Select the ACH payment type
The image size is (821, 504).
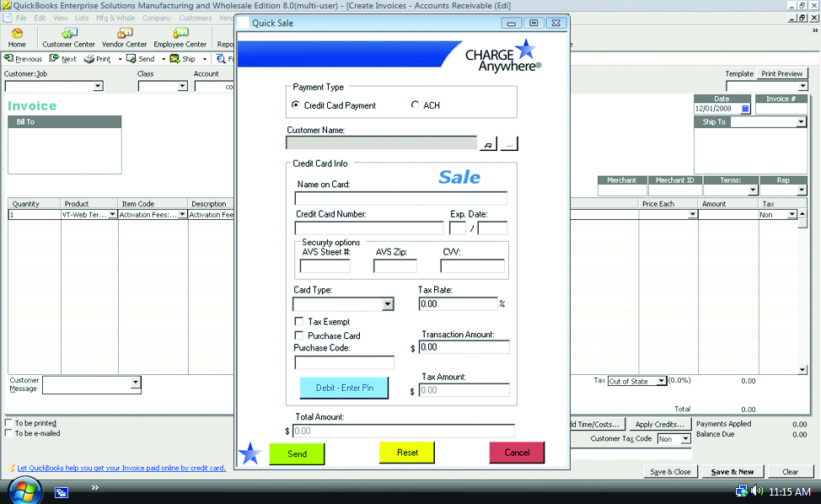415,105
